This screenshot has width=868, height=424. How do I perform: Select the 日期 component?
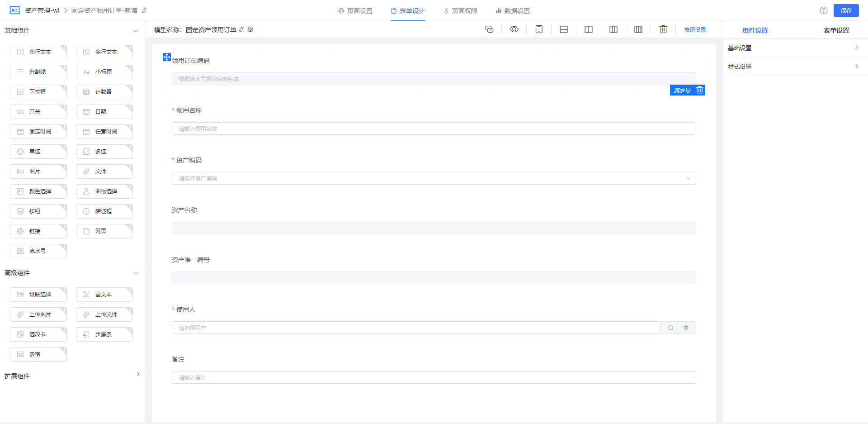point(104,112)
